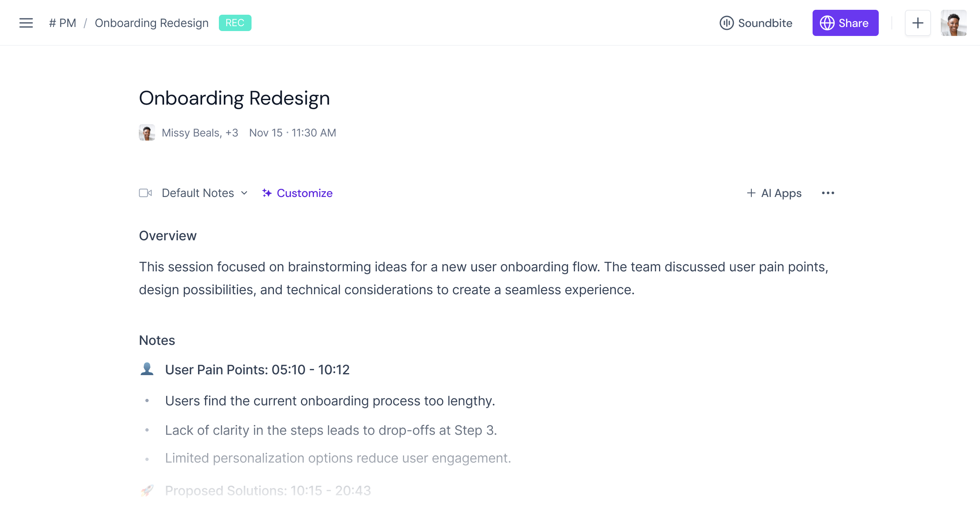980x510 pixels.
Task: Click the sparkle icon next to Customize
Action: coord(267,193)
